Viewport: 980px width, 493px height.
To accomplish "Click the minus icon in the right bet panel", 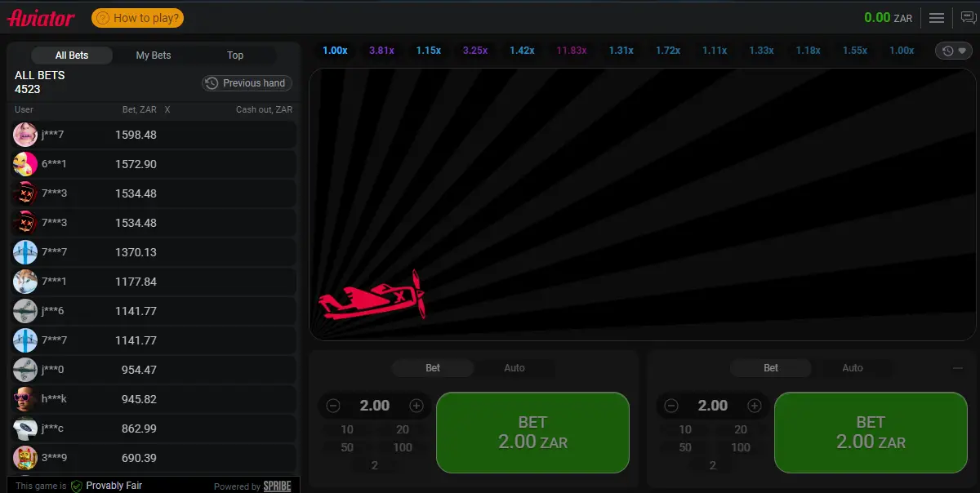I will [671, 406].
